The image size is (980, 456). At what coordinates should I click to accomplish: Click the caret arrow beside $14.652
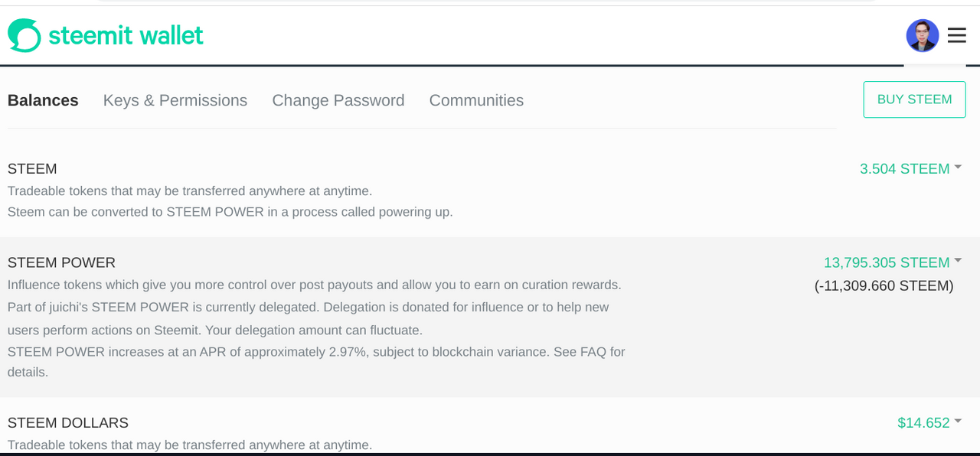[x=958, y=421]
